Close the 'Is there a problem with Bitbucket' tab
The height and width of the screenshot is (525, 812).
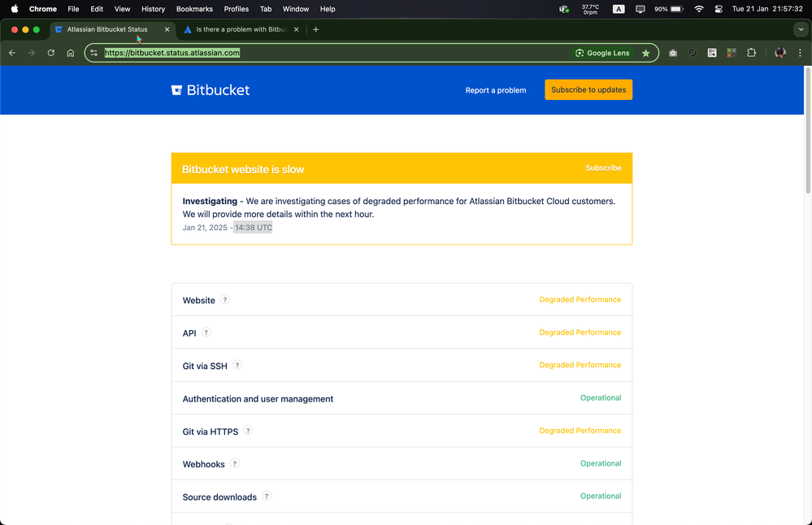coord(296,29)
